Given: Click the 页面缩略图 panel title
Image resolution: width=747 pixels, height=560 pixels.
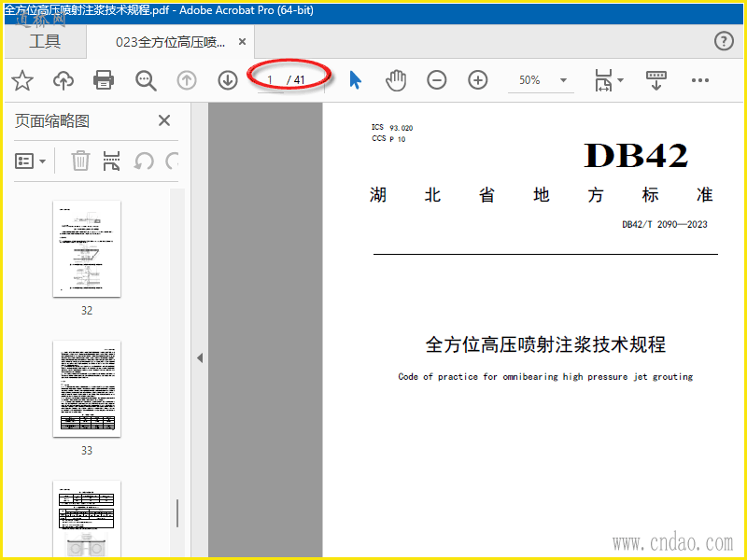Looking at the screenshot, I should (x=52, y=121).
